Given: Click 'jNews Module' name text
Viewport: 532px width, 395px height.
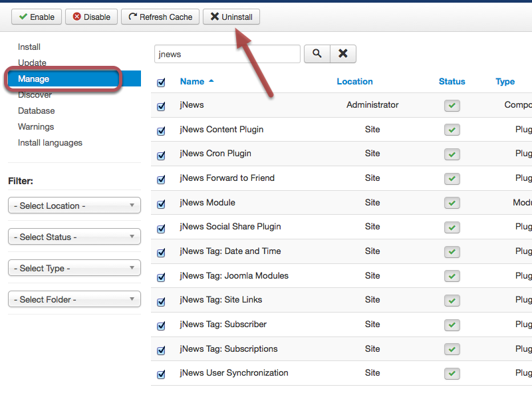Looking at the screenshot, I should tap(207, 202).
